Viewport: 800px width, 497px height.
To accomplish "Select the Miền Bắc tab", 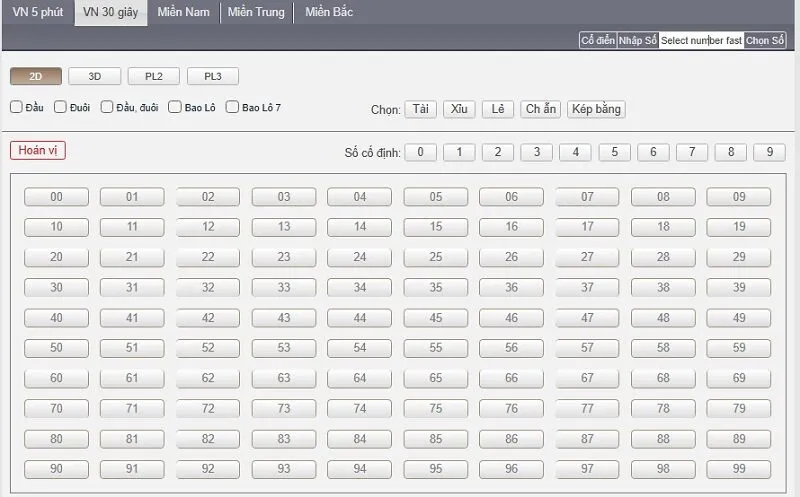I will click(x=329, y=12).
